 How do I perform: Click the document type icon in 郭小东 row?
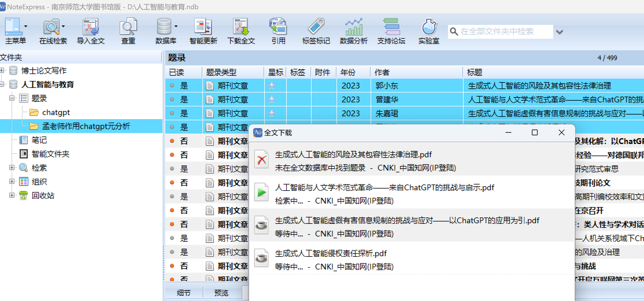210,86
